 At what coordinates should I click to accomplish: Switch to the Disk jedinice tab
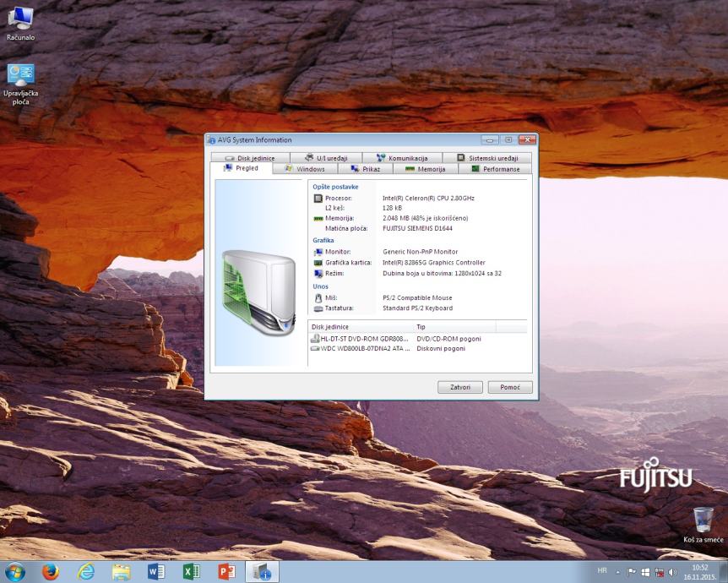click(250, 158)
